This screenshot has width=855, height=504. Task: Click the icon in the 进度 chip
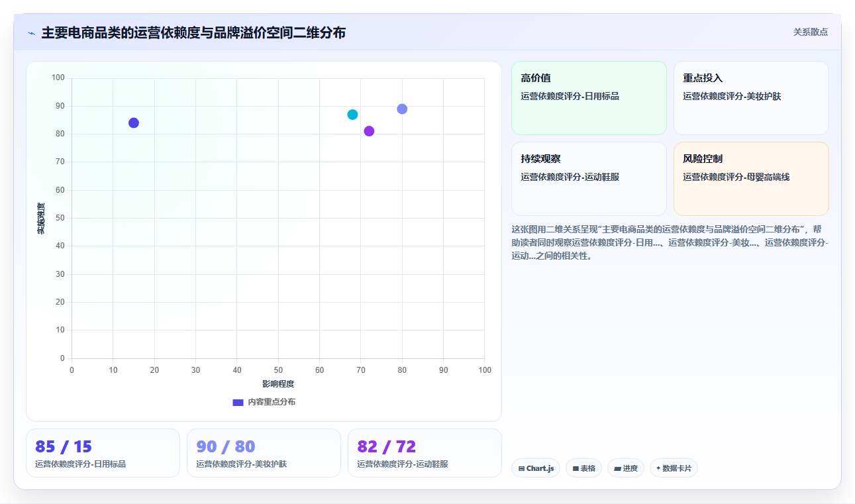pos(618,468)
